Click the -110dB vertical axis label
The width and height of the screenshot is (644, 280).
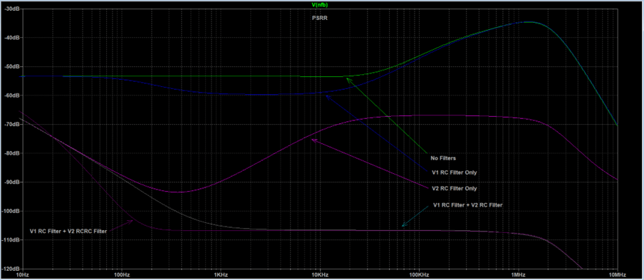coord(11,240)
